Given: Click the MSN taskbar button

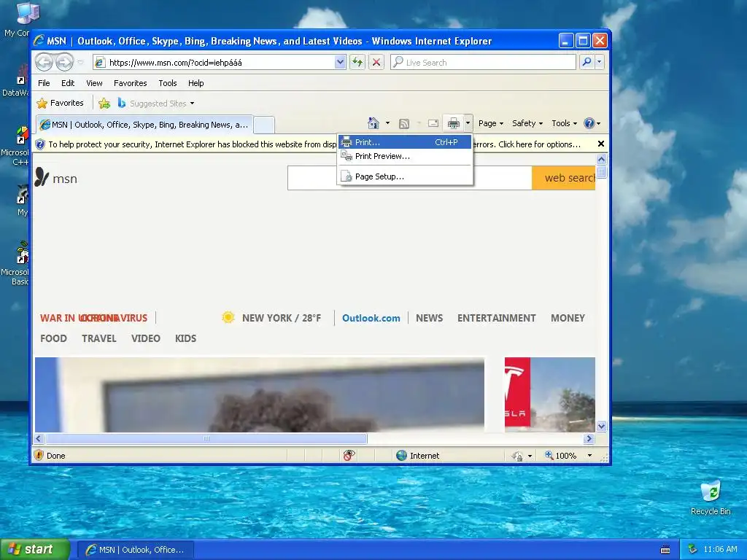Looking at the screenshot, I should pos(135,550).
